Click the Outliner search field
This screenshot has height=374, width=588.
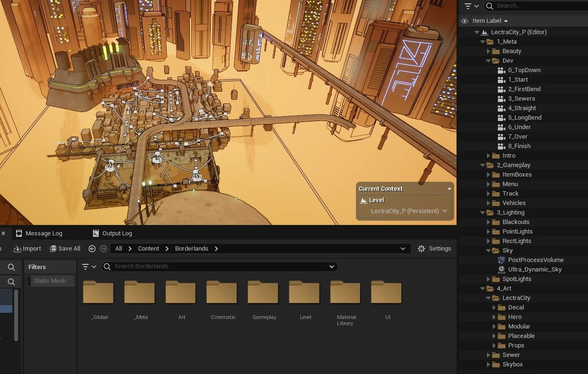tap(536, 6)
